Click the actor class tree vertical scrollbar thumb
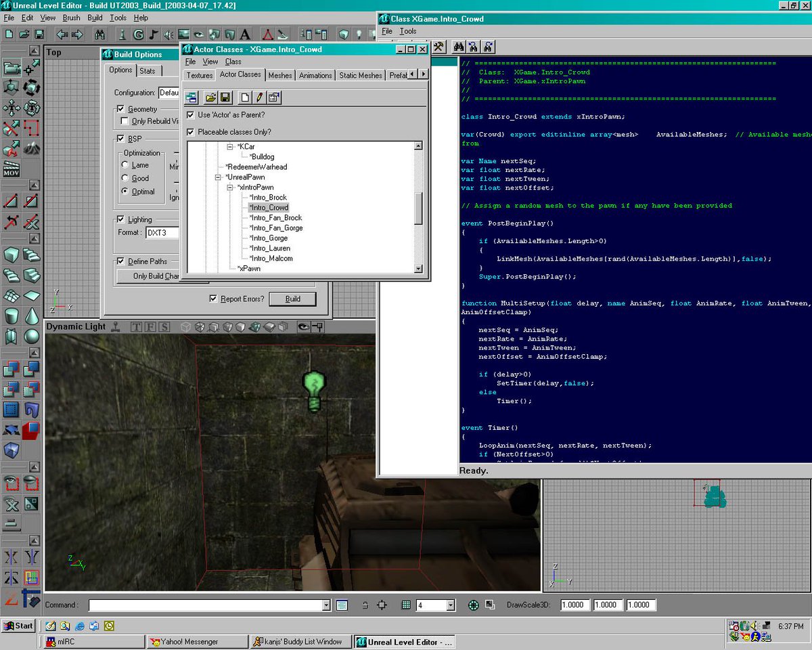Viewport: 812px width, 650px height. pos(418,208)
